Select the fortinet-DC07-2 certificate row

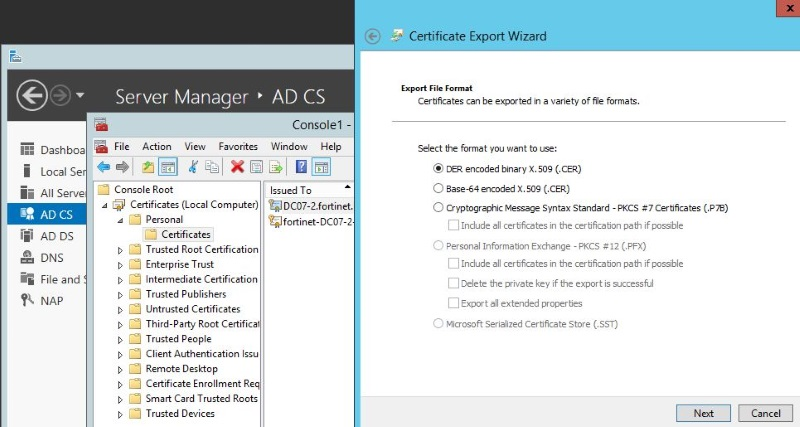[x=311, y=222]
